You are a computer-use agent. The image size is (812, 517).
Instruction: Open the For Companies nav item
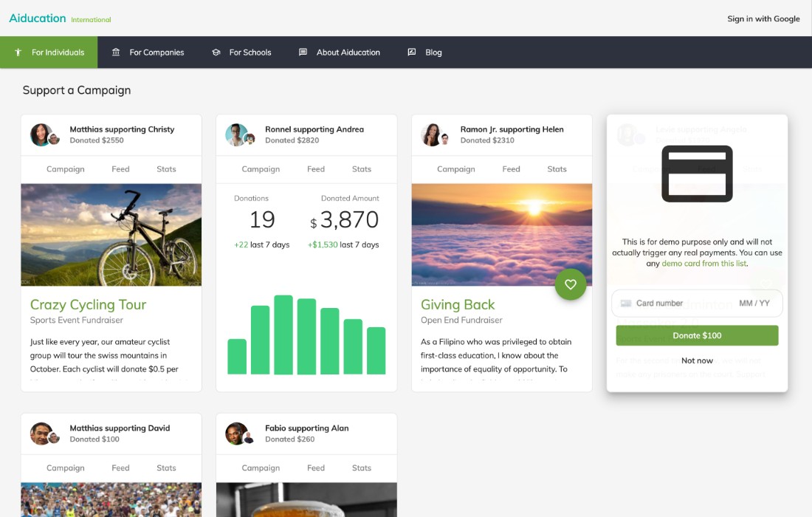[x=148, y=52]
